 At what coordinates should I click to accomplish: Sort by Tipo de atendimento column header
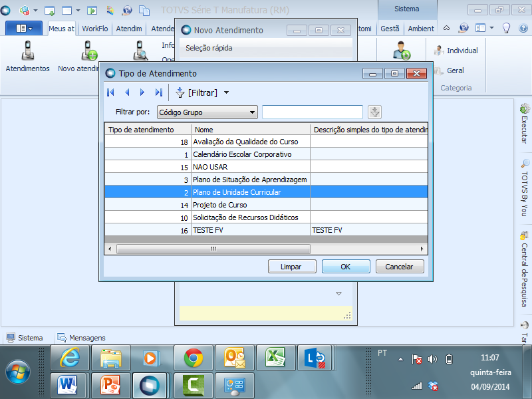(x=148, y=130)
